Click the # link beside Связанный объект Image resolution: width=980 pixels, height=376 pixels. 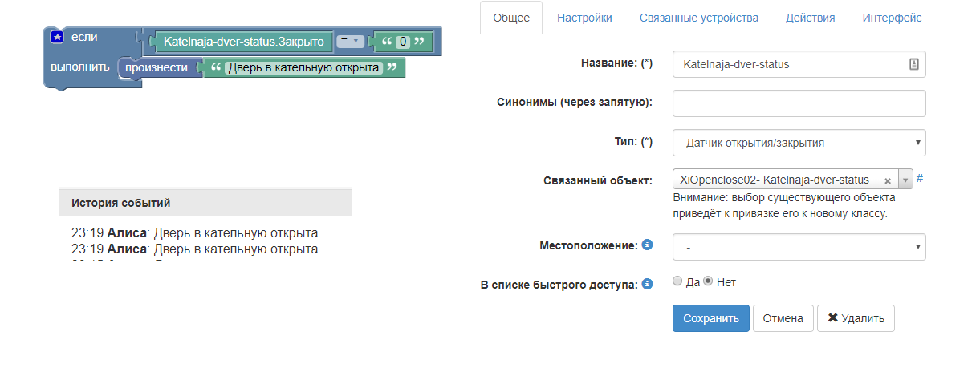(x=920, y=178)
